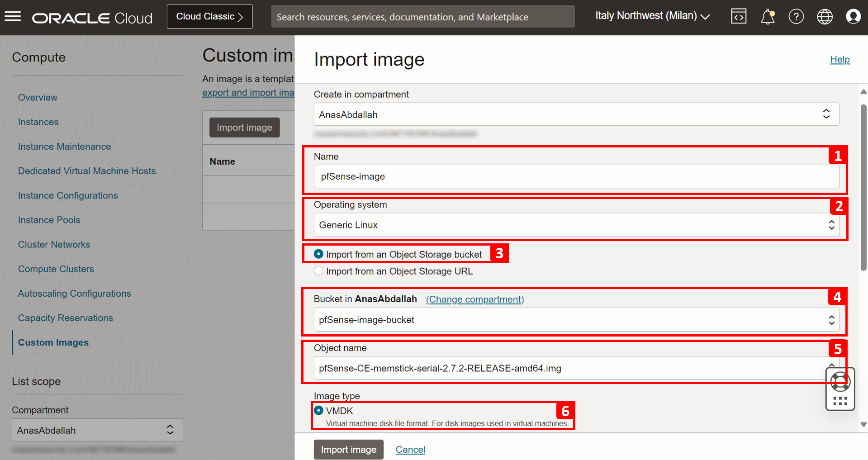Go to Instances in Compute sidebar

38,122
